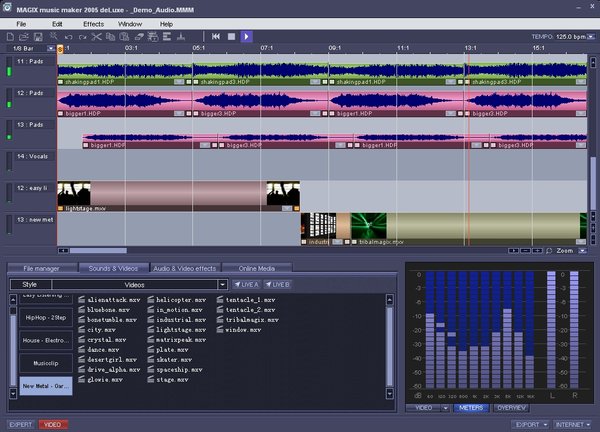Open the INTERNET dropdown

coord(572,424)
